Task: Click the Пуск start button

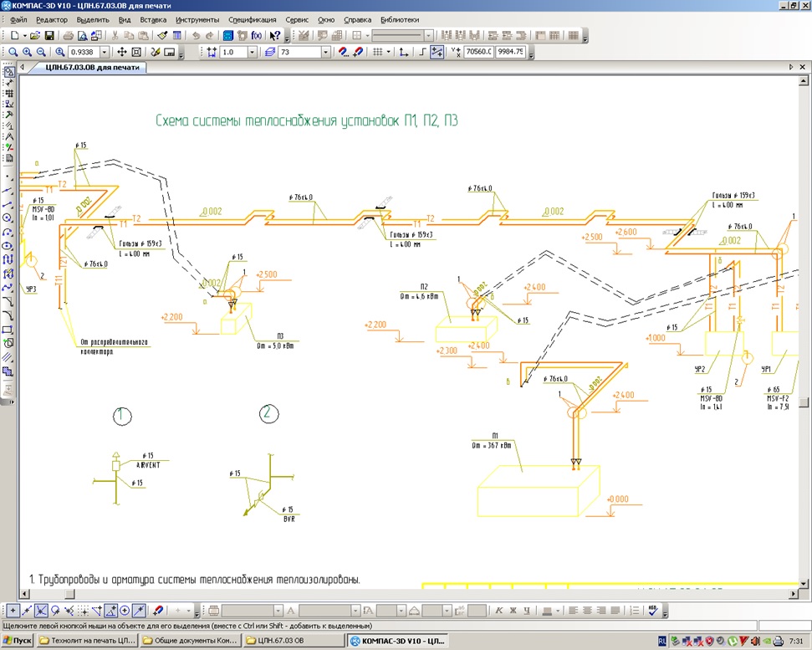Action: coord(18,641)
